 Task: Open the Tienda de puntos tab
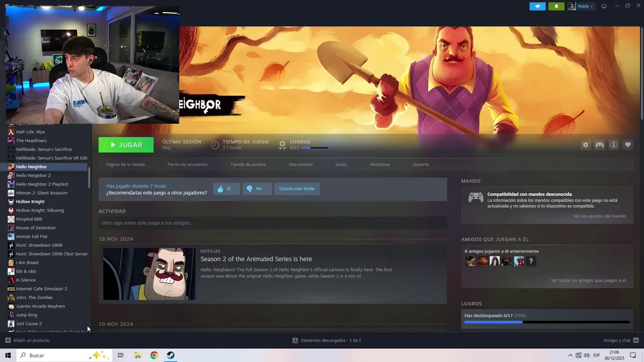click(x=248, y=164)
